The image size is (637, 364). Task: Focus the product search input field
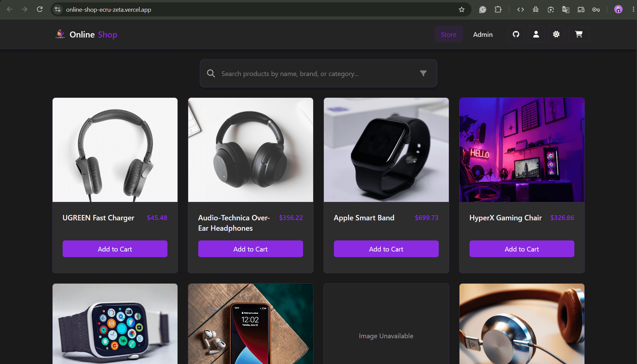pos(318,73)
